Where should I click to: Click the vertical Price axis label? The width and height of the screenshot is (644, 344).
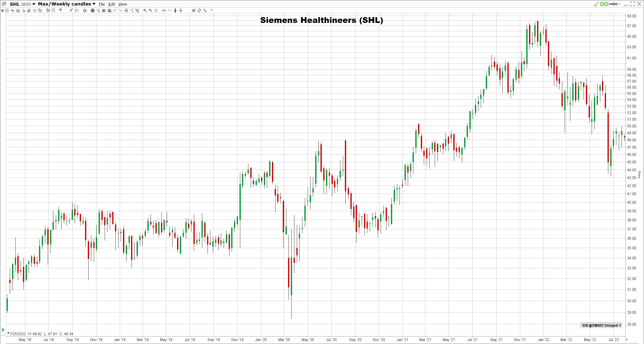tap(639, 175)
